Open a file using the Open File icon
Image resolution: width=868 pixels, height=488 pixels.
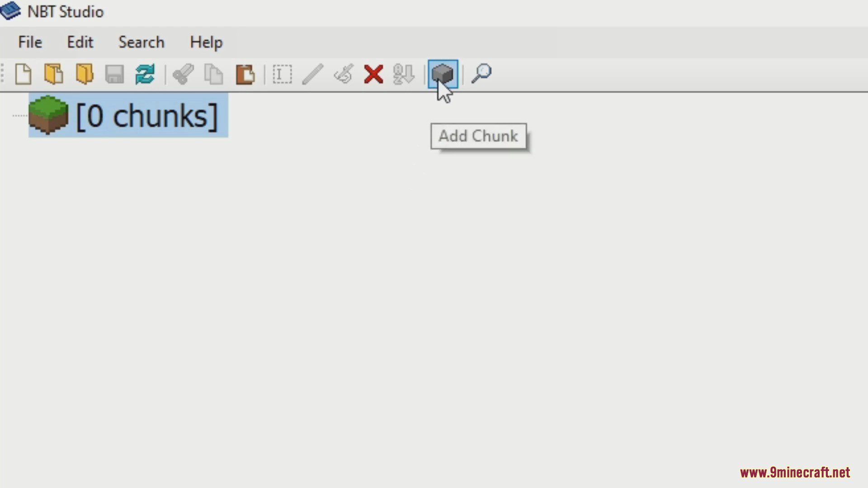click(x=53, y=74)
